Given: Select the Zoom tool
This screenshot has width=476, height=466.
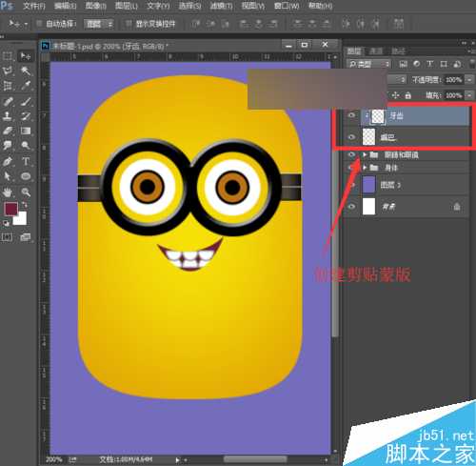Looking at the screenshot, I should 26,192.
